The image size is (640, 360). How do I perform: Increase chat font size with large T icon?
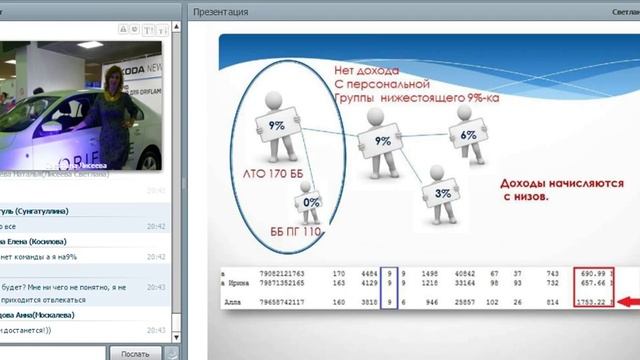(149, 30)
